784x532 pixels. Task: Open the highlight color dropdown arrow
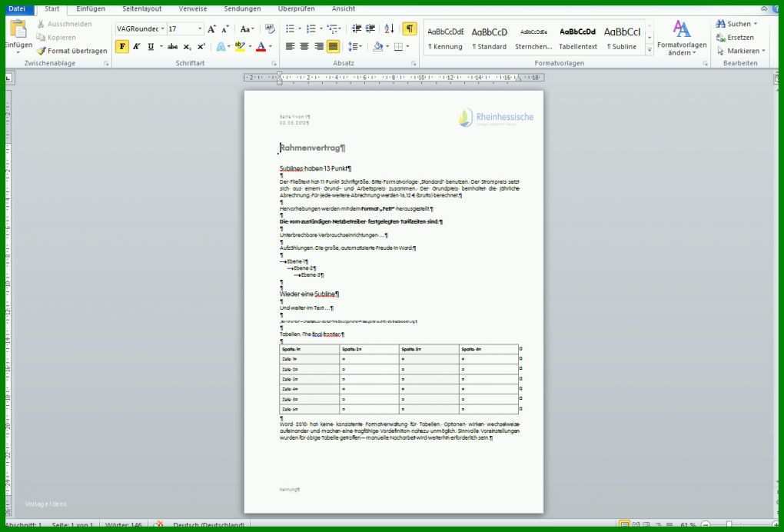tap(250, 46)
